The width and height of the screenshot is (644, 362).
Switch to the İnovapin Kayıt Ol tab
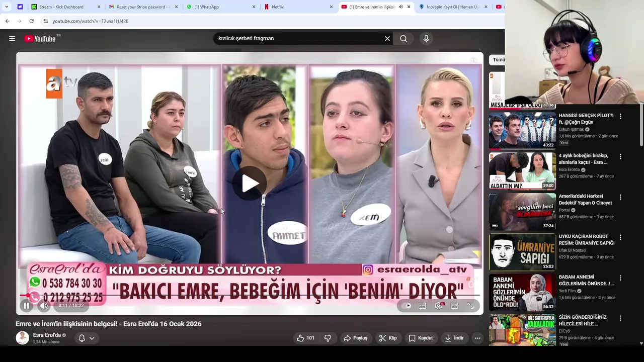click(453, 7)
